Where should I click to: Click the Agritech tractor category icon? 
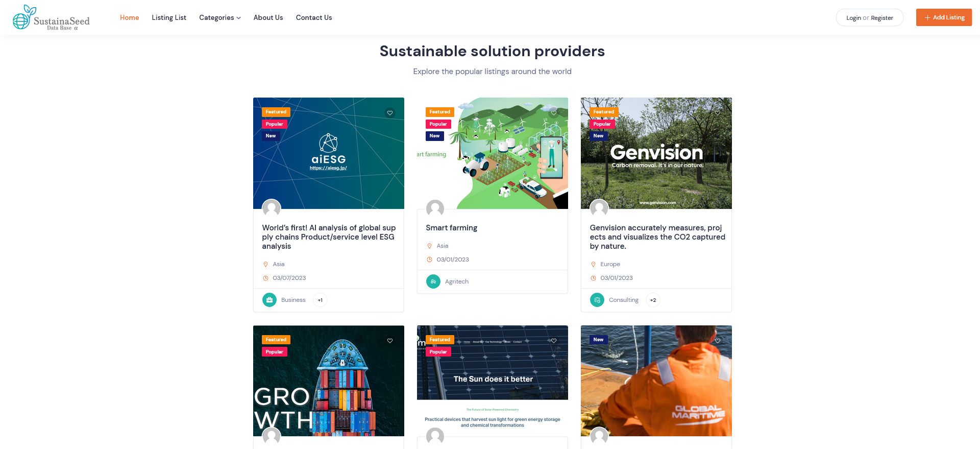pos(433,281)
